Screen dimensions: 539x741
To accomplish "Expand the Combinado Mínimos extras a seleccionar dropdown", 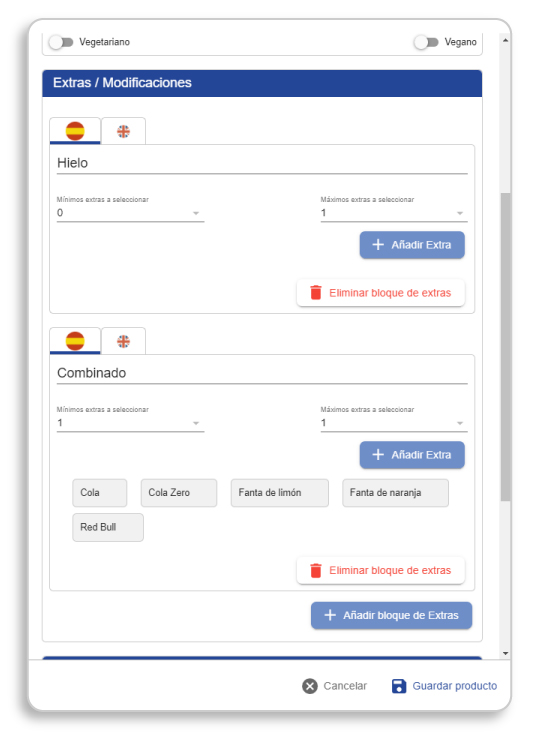I will pos(130,423).
